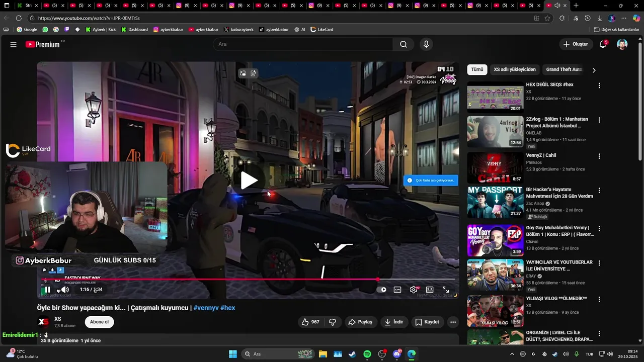Select the Tümü filter chip

[x=477, y=69]
